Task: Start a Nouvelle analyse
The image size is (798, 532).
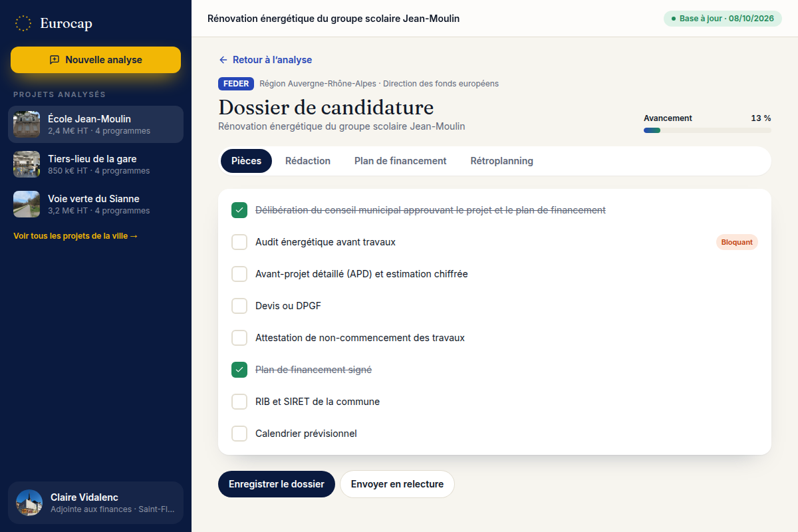Action: click(x=96, y=60)
